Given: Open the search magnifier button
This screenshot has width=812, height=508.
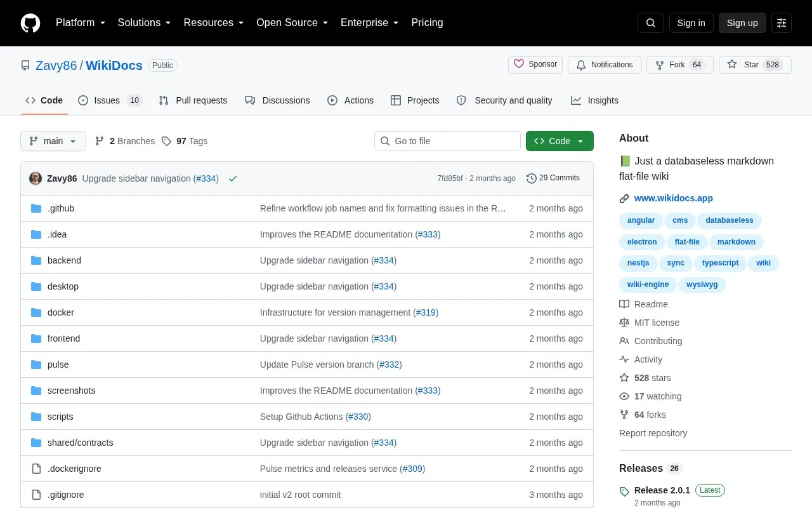Looking at the screenshot, I should (x=651, y=23).
